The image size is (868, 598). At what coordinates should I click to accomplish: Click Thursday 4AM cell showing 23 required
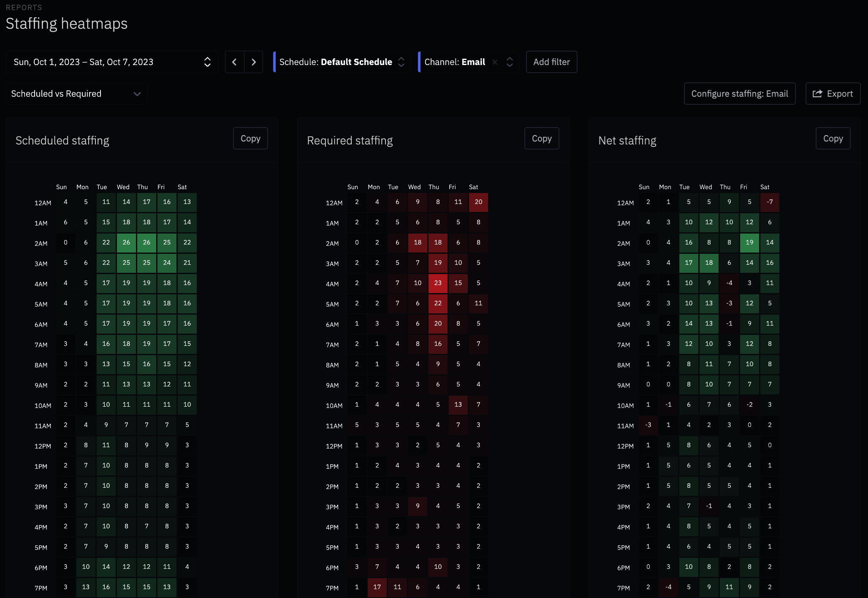pyautogui.click(x=438, y=283)
